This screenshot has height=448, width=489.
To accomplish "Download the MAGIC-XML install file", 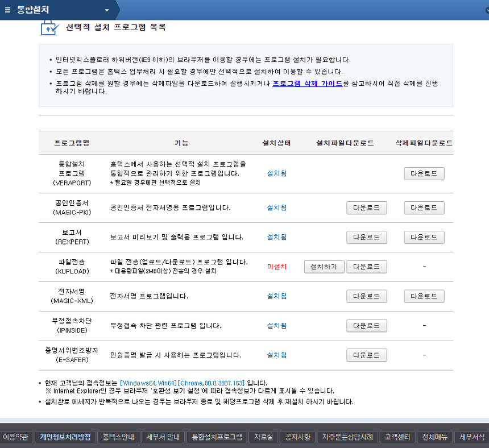I will pyautogui.click(x=366, y=296).
